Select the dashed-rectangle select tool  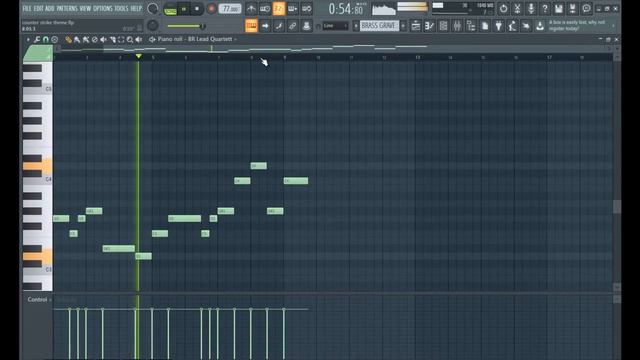tap(121, 40)
